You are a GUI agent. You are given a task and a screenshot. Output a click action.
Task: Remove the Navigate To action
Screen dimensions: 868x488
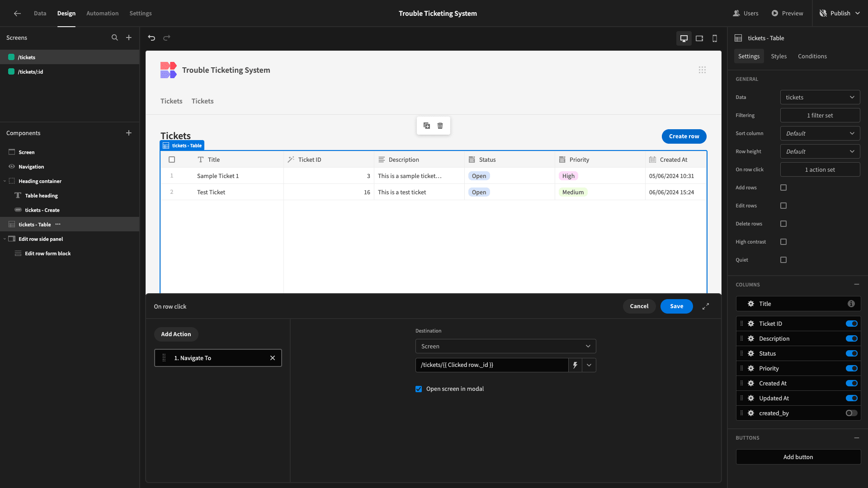(273, 358)
